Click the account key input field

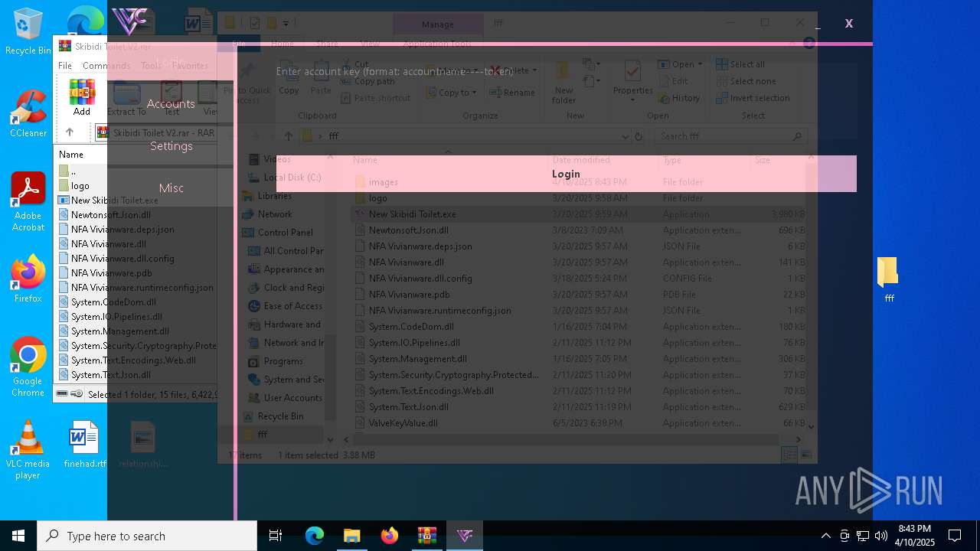[566, 71]
